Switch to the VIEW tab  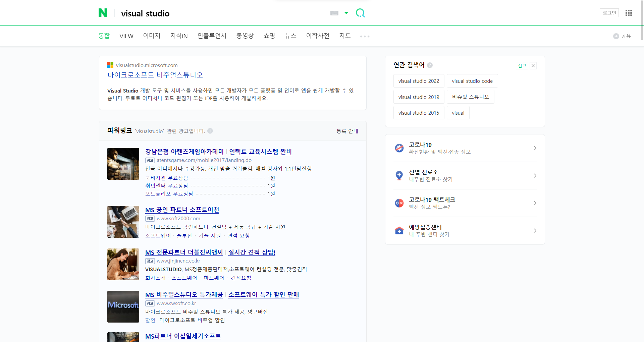[x=126, y=36]
